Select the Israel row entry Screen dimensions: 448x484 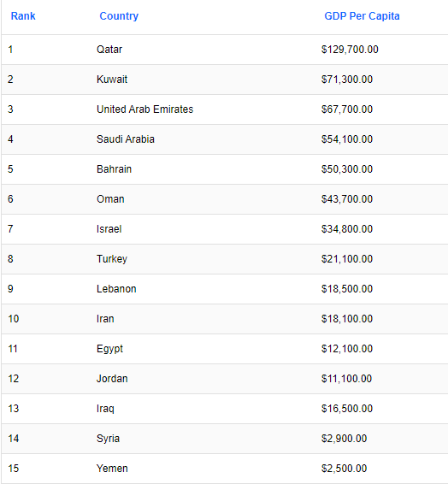tap(109, 229)
